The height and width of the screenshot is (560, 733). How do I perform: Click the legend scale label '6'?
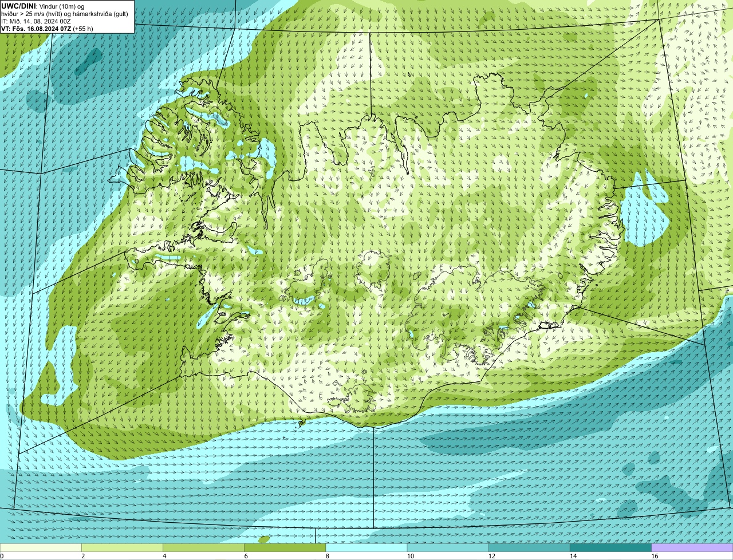pos(246,556)
